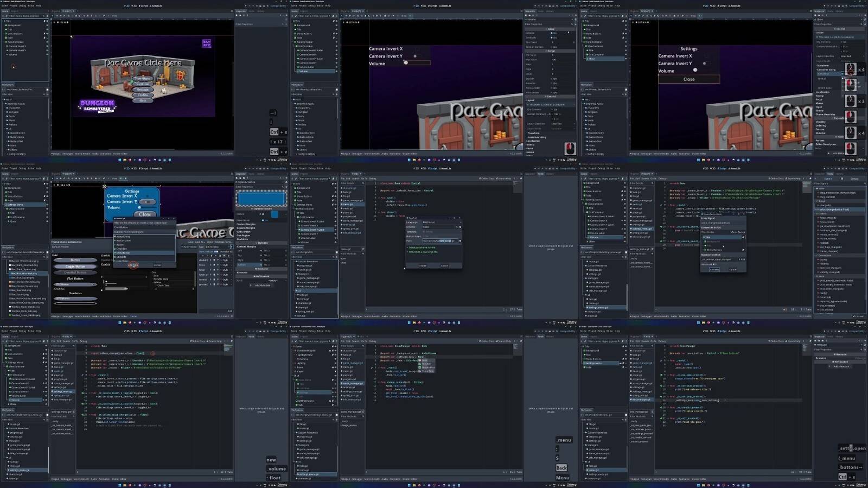
Task: Open Project menu in title-screen frame menu bar
Action: click(14, 5)
